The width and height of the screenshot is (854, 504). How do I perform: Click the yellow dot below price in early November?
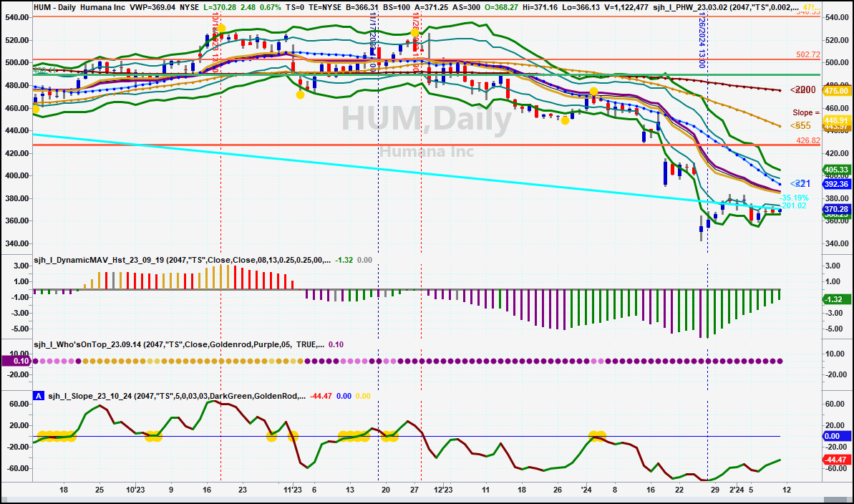300,94
